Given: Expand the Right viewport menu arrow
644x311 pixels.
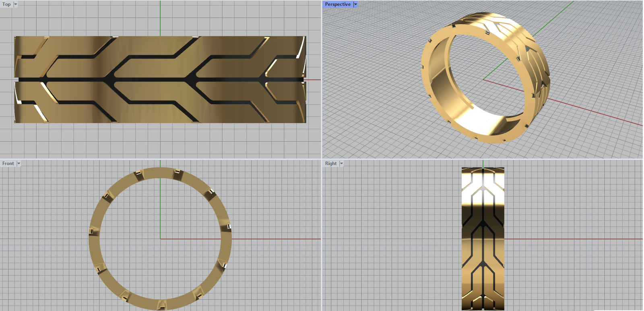Looking at the screenshot, I should (341, 164).
